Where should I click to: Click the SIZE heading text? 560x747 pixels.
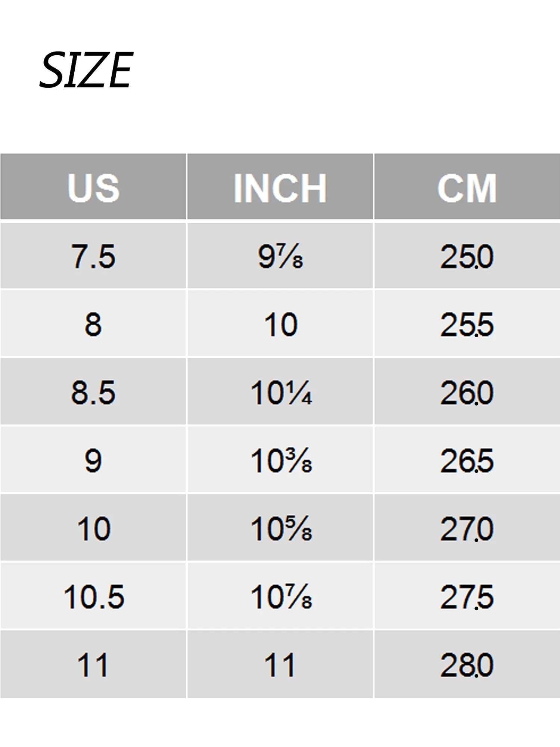86,70
